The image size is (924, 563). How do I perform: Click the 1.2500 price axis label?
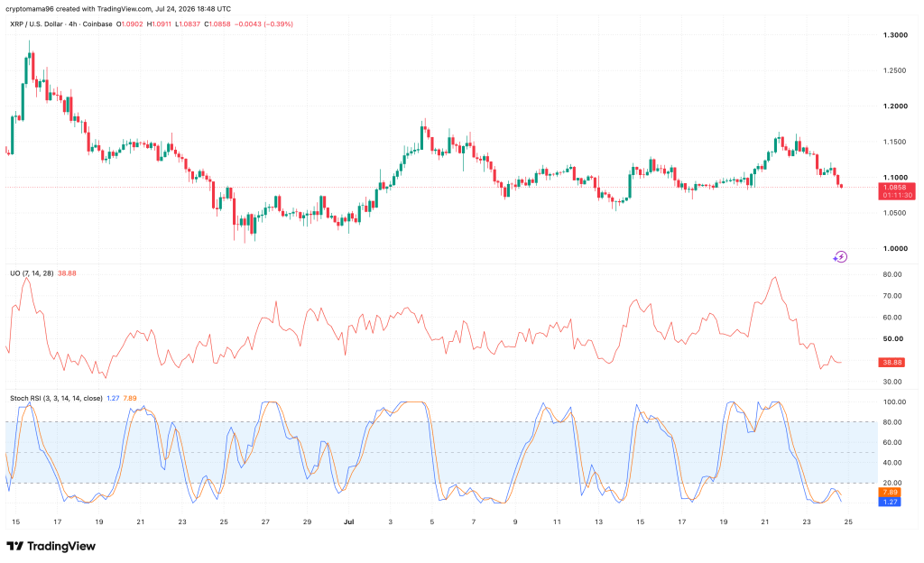[x=895, y=70]
